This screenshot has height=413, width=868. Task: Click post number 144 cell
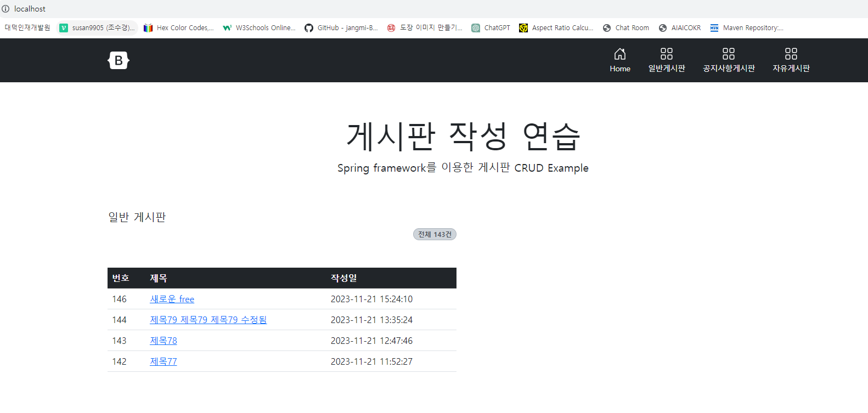click(x=119, y=320)
